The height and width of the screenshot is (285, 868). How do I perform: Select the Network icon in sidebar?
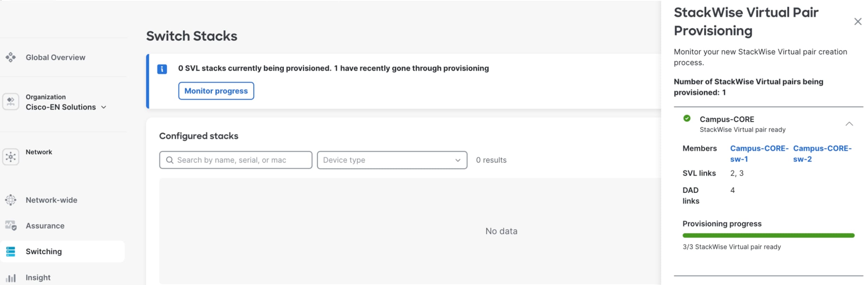11,156
